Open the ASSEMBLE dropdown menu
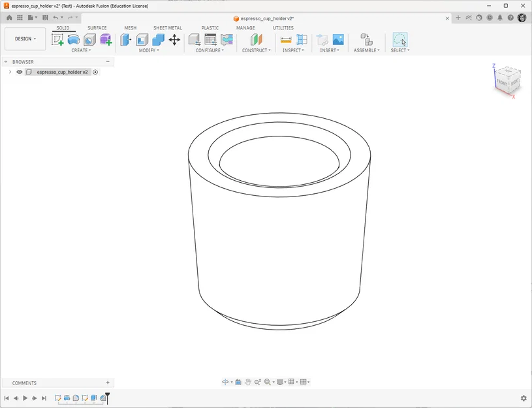 coord(366,50)
